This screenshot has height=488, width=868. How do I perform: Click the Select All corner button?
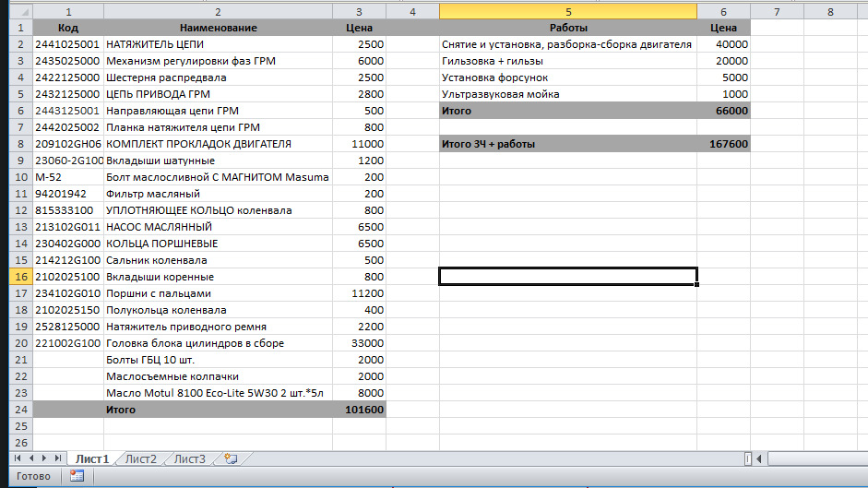(21, 12)
